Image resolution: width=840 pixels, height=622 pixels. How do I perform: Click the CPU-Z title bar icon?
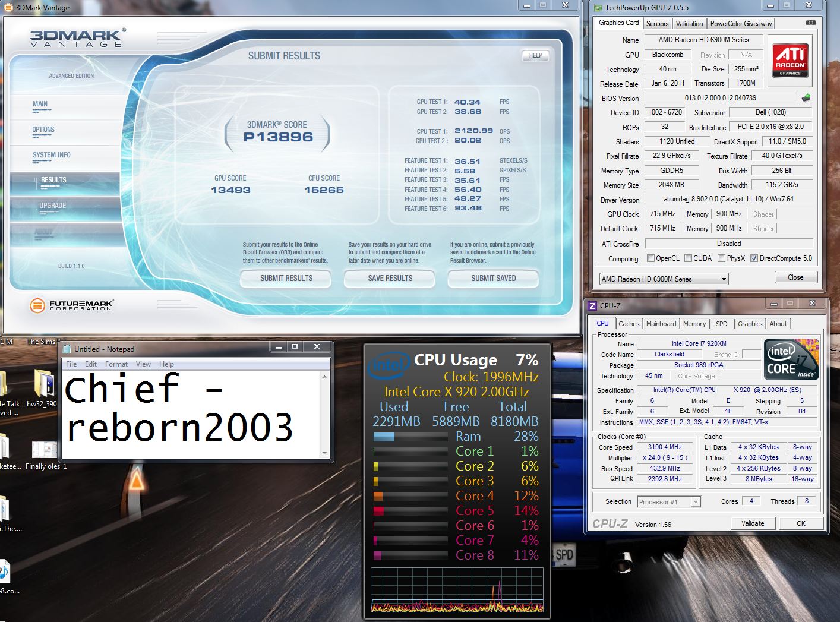[x=592, y=305]
